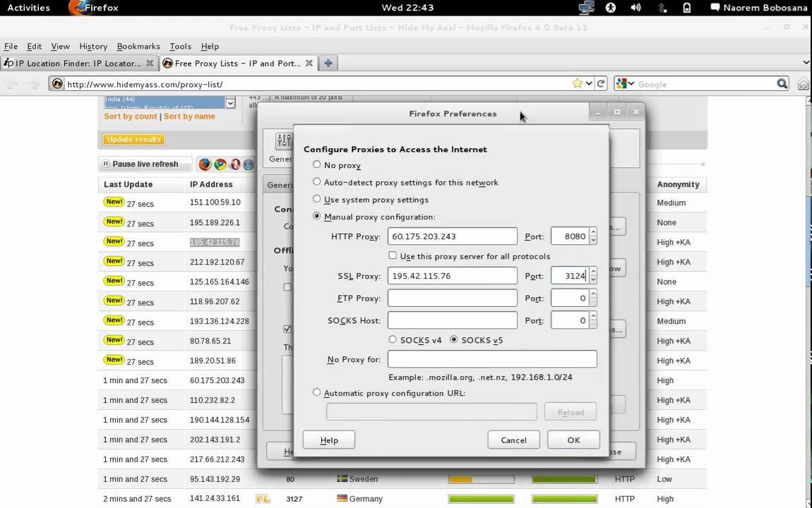Select SOCKS v4 radio button

pyautogui.click(x=393, y=339)
